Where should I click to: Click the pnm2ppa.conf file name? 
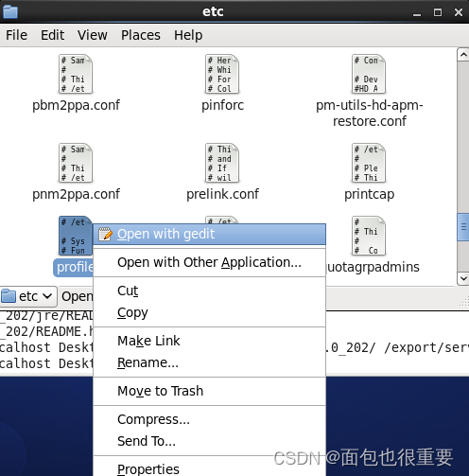pos(76,194)
